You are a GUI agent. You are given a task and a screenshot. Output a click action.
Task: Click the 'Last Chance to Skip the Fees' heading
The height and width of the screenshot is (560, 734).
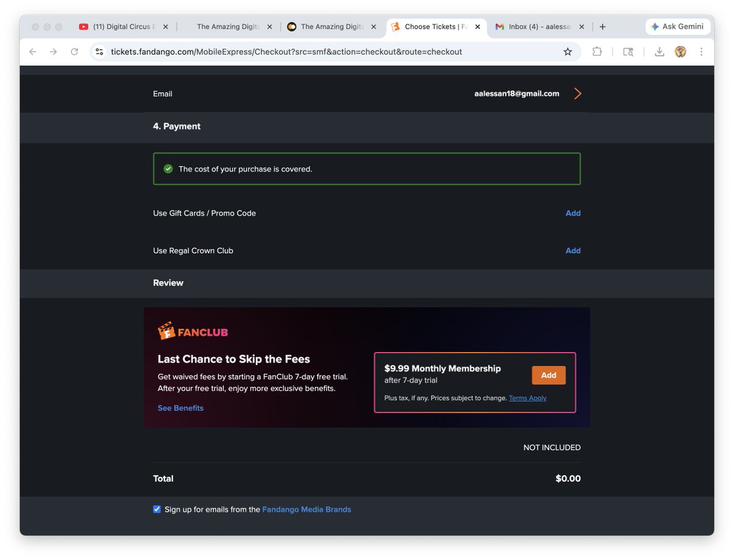pos(234,359)
